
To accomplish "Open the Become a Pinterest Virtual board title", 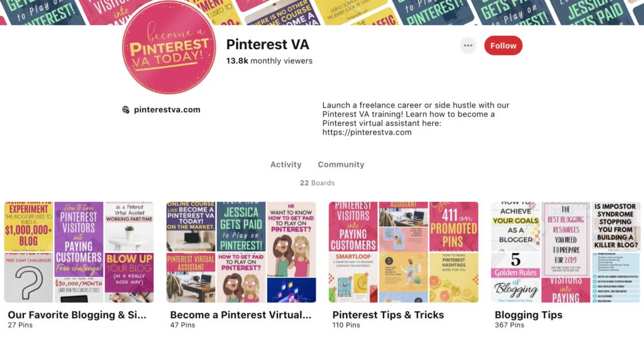I will click(241, 314).
